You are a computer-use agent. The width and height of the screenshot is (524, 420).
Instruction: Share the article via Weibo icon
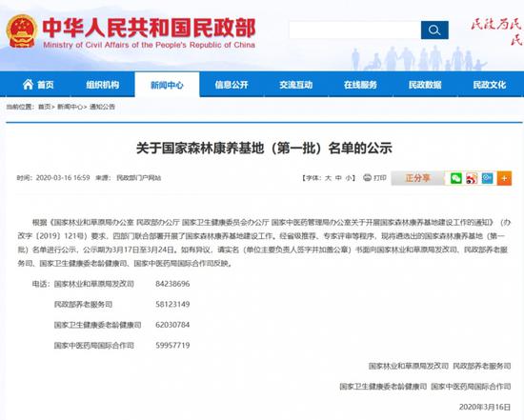pos(472,178)
